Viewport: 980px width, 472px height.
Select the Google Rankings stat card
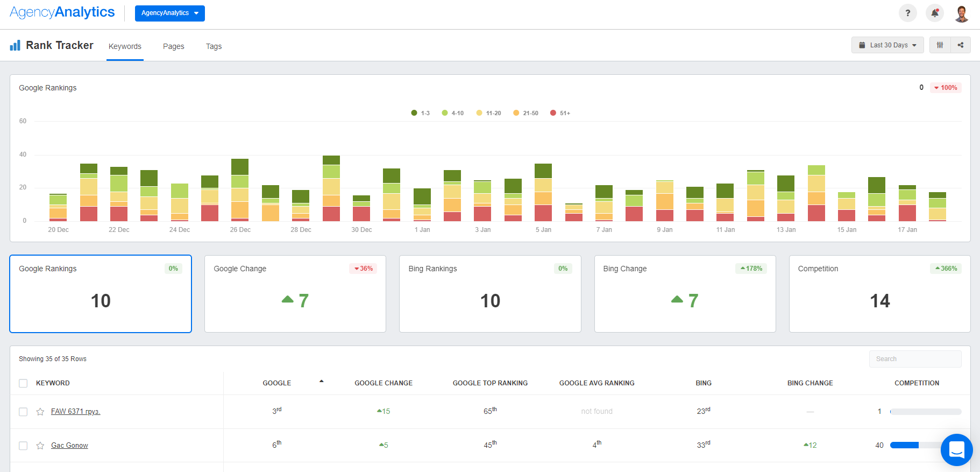click(x=101, y=294)
